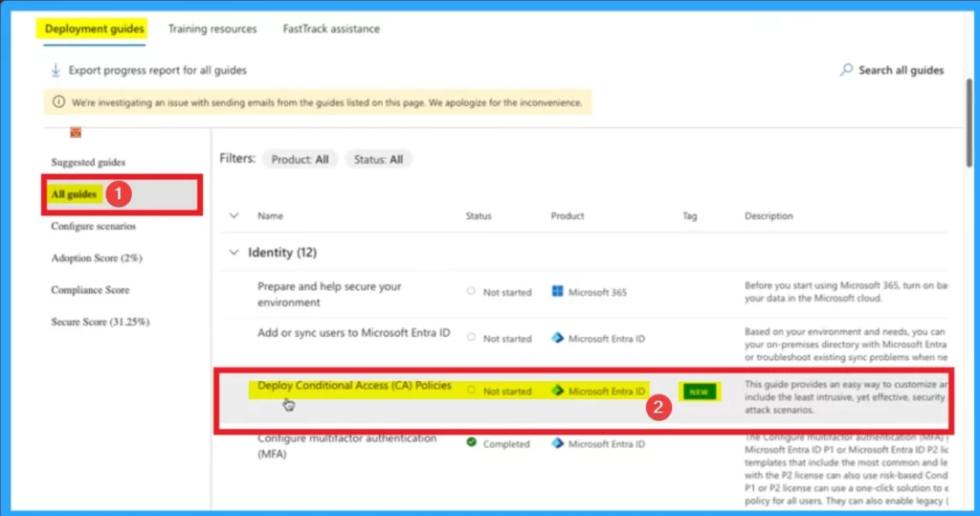The image size is (980, 516).
Task: Sort by Status column header
Action: coord(479,215)
